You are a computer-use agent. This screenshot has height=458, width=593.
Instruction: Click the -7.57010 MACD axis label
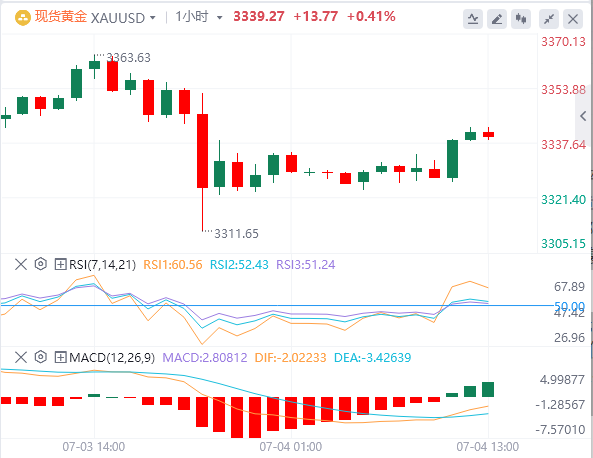coord(560,430)
